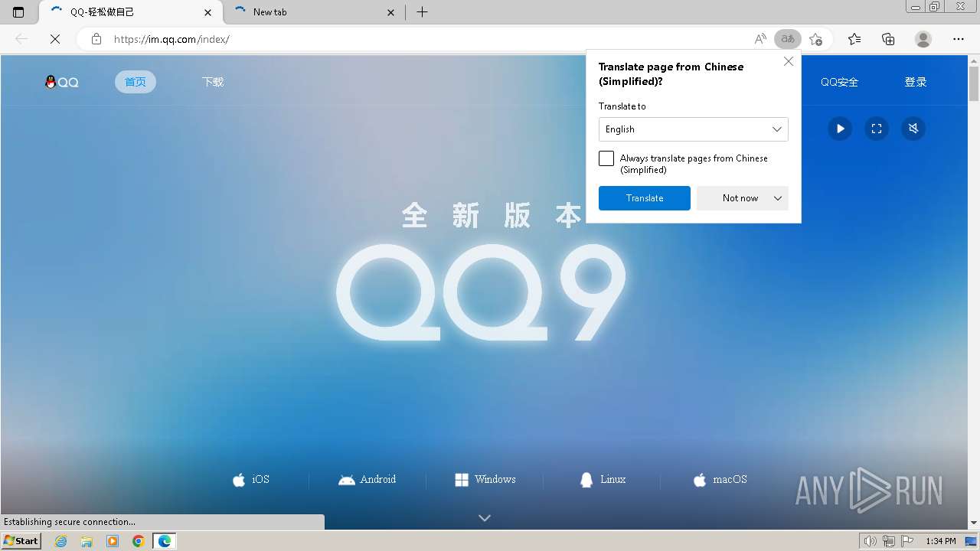
Task: View site information lock icon
Action: point(96,39)
